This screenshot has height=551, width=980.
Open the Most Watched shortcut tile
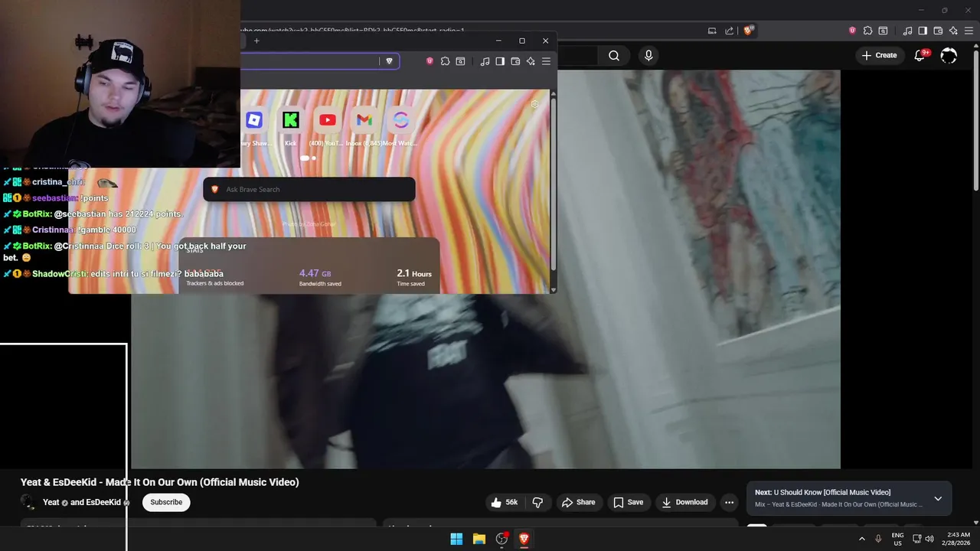tap(400, 120)
